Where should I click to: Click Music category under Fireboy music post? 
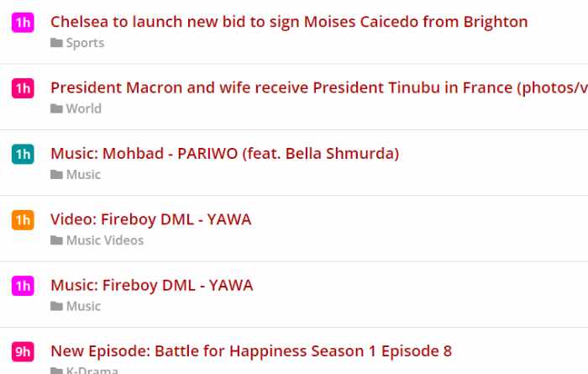(x=83, y=306)
